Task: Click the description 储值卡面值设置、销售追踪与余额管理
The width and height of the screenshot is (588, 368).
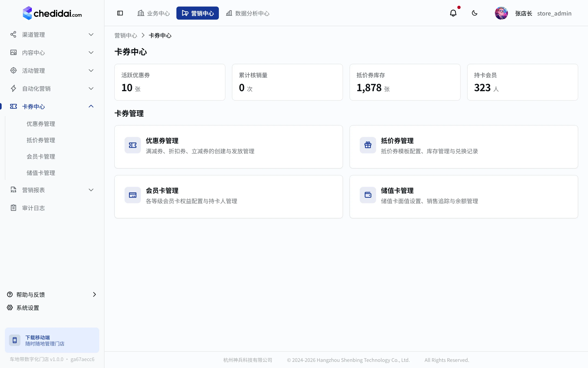Action: pos(429,201)
